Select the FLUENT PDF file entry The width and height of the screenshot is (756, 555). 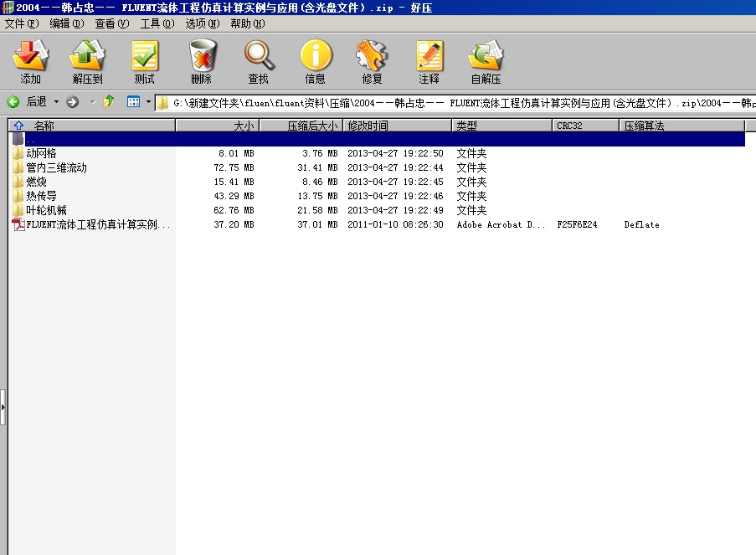pyautogui.click(x=97, y=224)
